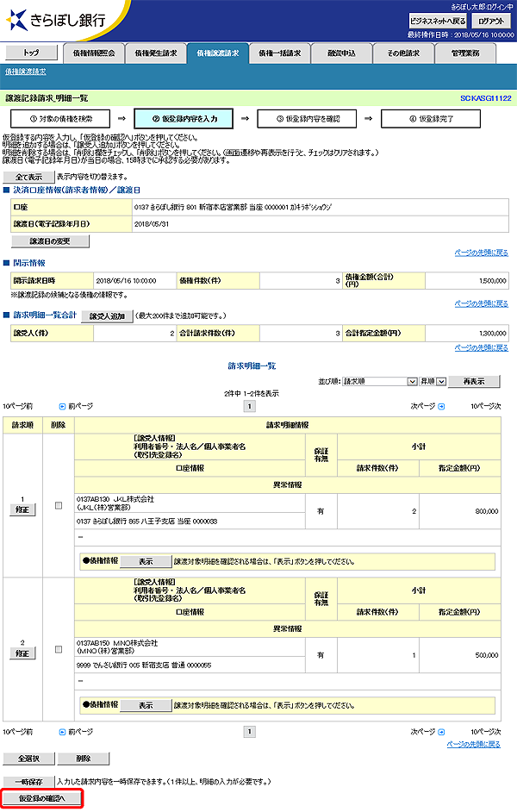This screenshot has width=517, height=812.
Task: Click ページの先頭に戻る link below bottom pagination
Action: pos(474,744)
